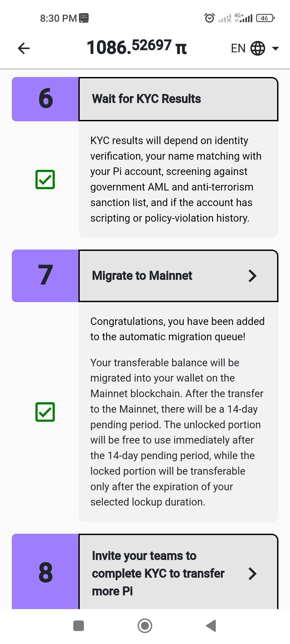The height and width of the screenshot is (644, 290).
Task: Tap the Android home circle button
Action: [145, 626]
